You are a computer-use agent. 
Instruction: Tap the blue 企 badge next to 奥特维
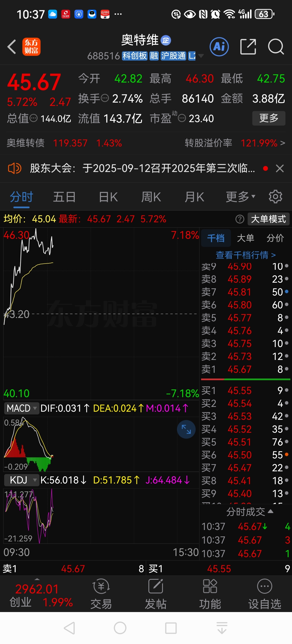tap(166, 41)
